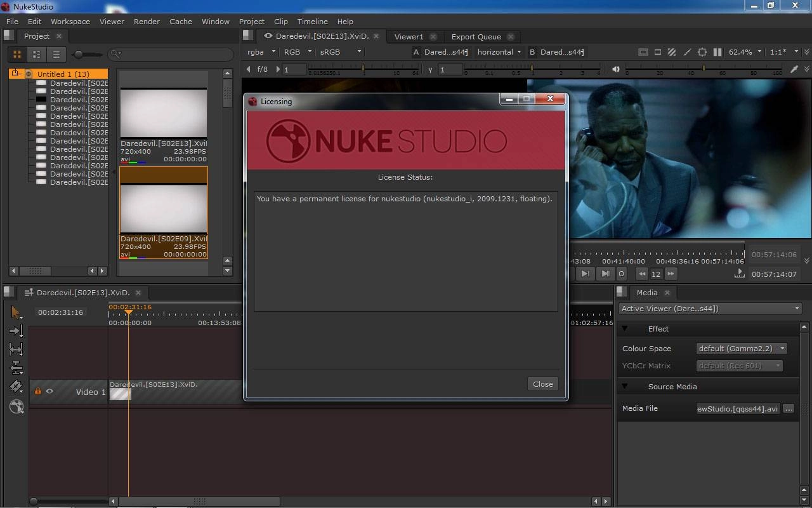
Task: Browse Media File with the ellipsis button
Action: [789, 409]
